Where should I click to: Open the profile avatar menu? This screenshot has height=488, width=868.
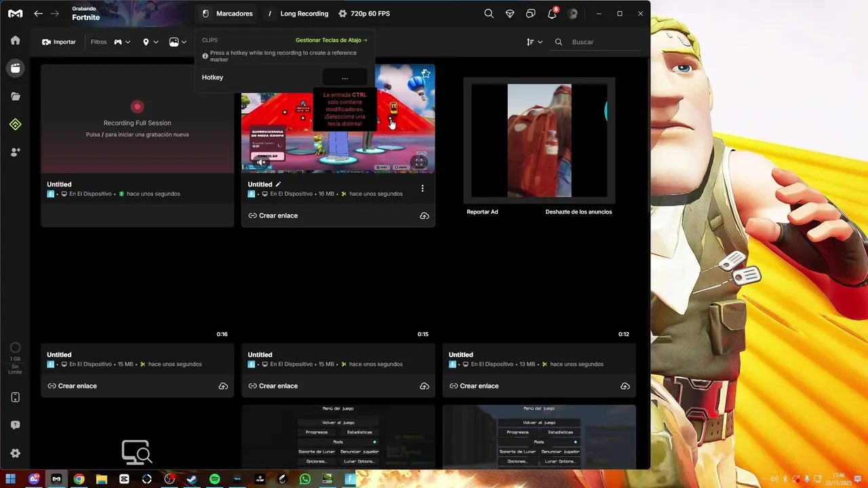(572, 14)
